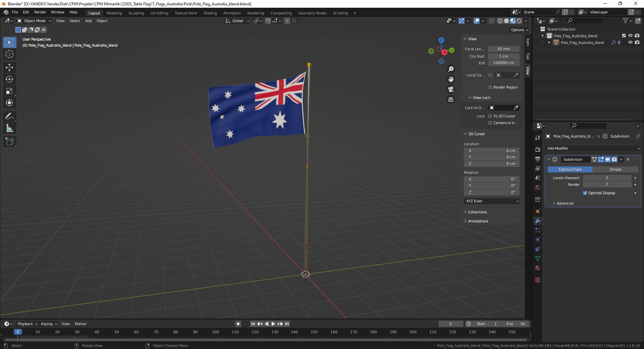Open the Particles properties tab

538,230
